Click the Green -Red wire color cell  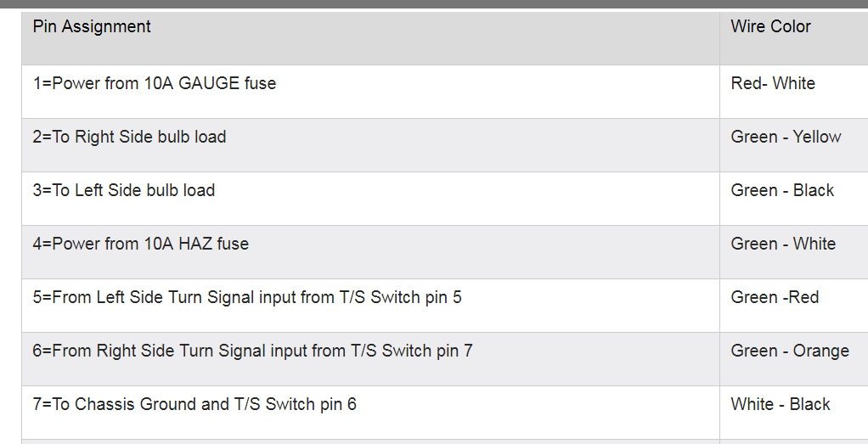tap(775, 298)
